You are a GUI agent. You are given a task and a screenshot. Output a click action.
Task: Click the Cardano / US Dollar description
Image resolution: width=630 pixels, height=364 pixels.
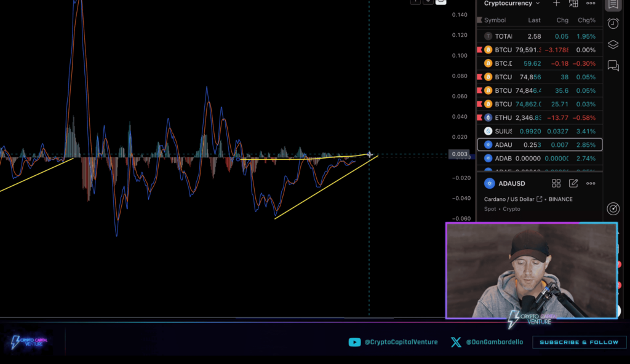pos(509,199)
